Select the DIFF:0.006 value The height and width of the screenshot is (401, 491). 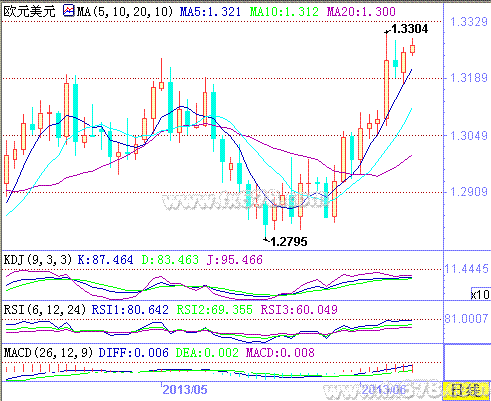click(134, 353)
